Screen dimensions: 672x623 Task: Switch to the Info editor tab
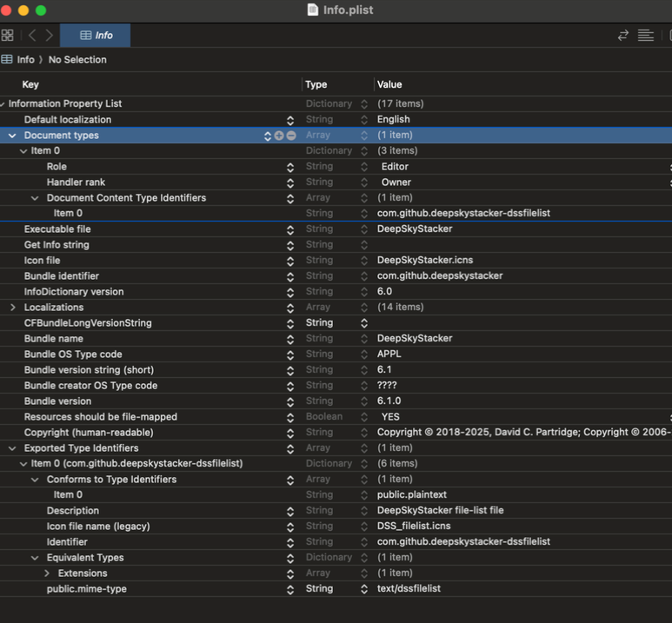[96, 36]
